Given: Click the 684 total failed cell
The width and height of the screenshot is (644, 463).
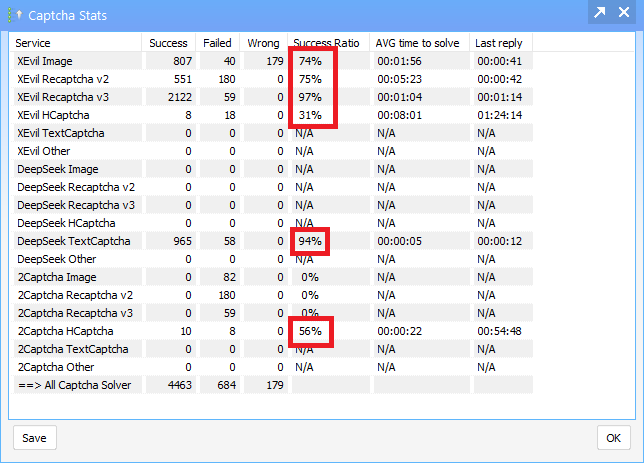Looking at the screenshot, I should 219,385.
